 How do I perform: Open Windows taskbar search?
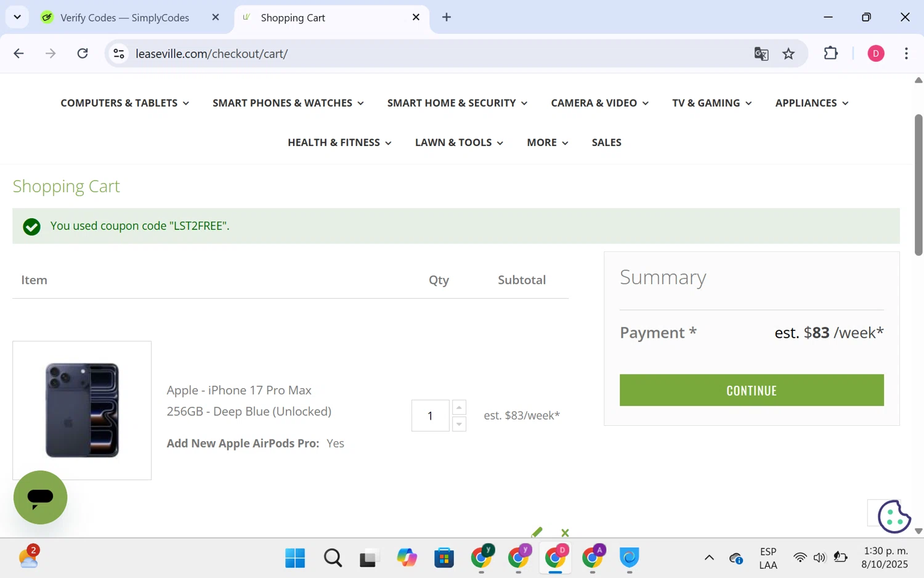tap(333, 558)
